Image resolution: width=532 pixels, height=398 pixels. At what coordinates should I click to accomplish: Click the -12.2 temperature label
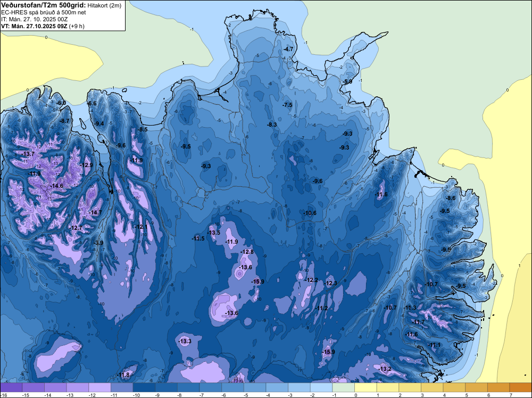click(311, 280)
